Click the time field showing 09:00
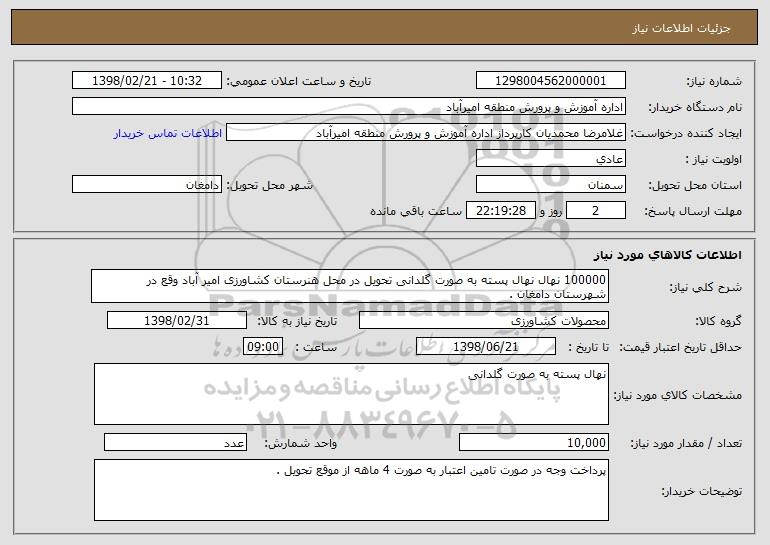 pos(263,347)
